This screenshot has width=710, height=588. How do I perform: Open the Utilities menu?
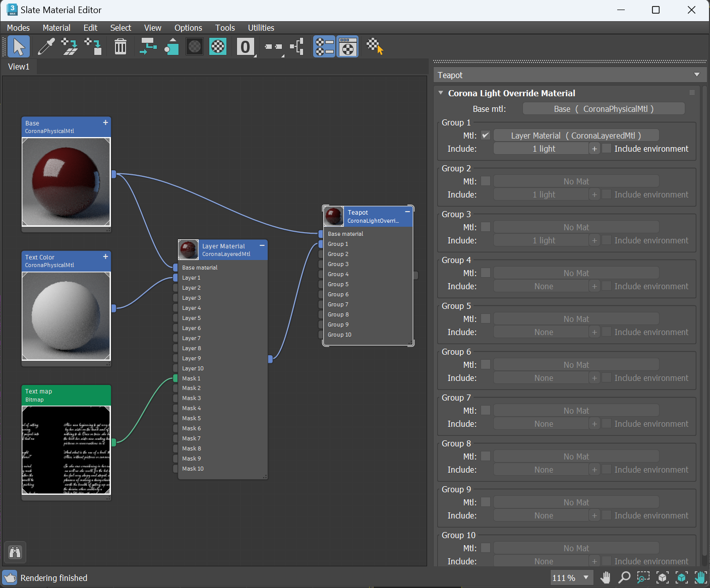[261, 28]
